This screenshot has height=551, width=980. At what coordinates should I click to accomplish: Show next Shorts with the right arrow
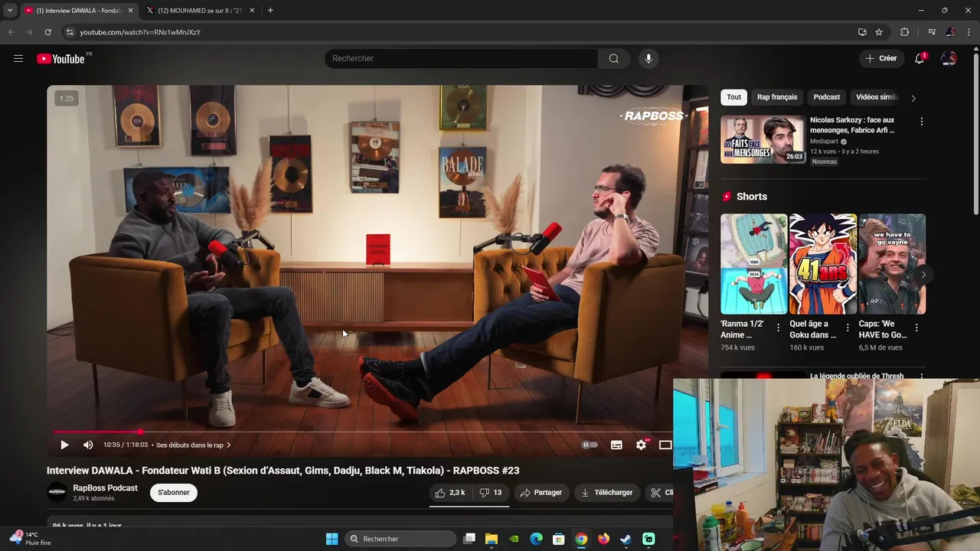click(923, 275)
